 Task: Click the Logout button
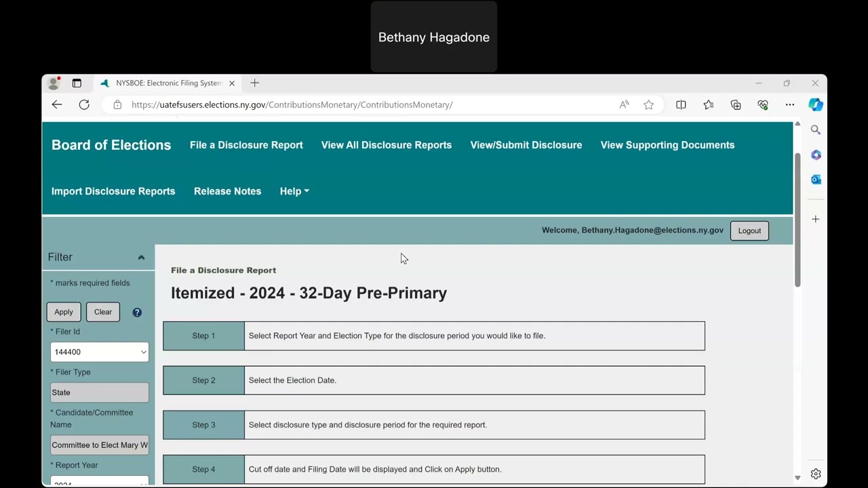[x=749, y=230]
